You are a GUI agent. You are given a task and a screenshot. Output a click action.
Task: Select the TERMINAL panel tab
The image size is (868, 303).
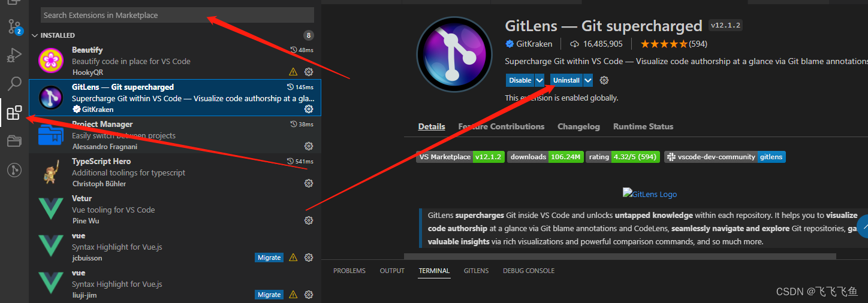[434, 271]
